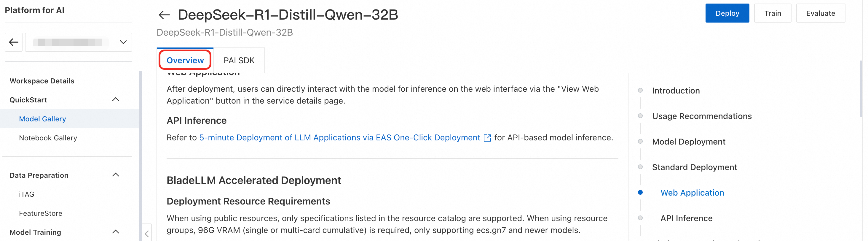
Task: Click the back arrow beside the model title
Action: 164,15
